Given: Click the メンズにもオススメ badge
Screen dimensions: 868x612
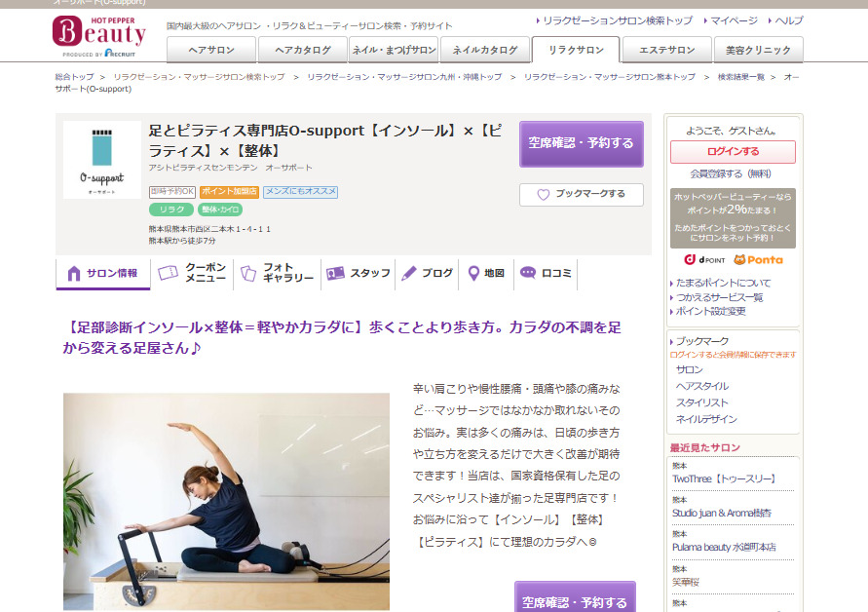Looking at the screenshot, I should pos(301,192).
